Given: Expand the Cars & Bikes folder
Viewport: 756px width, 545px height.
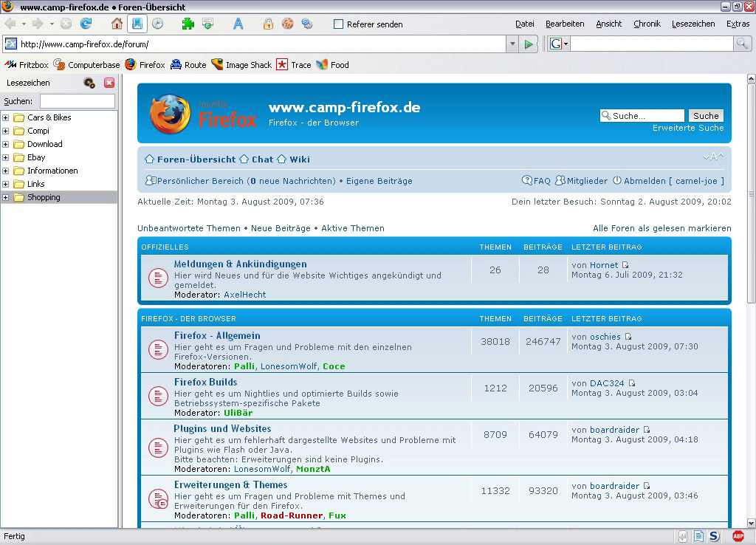Looking at the screenshot, I should point(6,117).
